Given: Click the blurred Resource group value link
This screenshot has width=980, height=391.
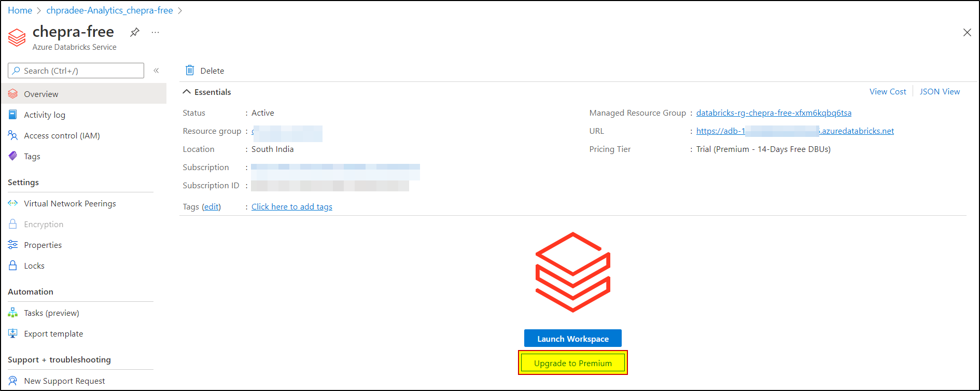Looking at the screenshot, I should point(287,133).
